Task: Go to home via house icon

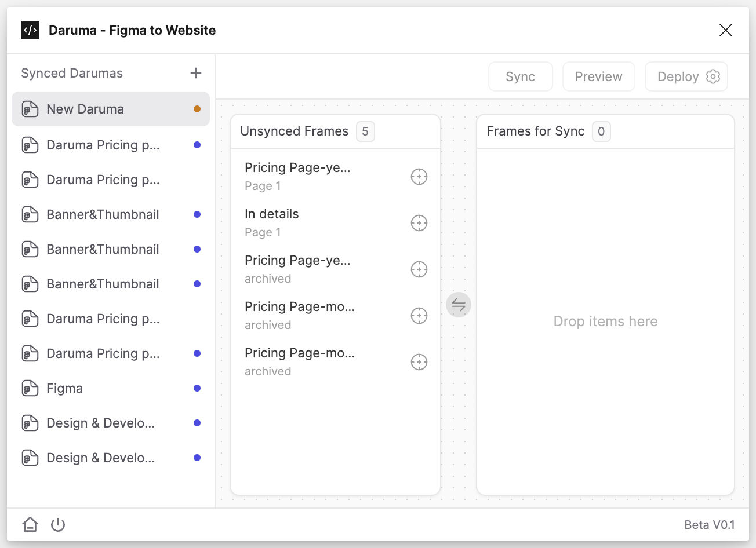Action: click(x=30, y=525)
